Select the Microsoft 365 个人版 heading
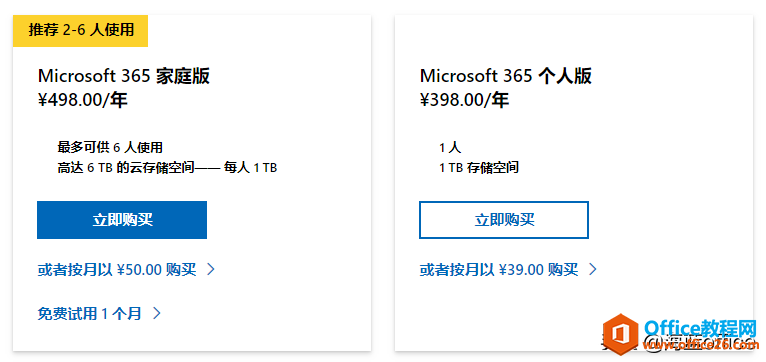 coord(506,76)
